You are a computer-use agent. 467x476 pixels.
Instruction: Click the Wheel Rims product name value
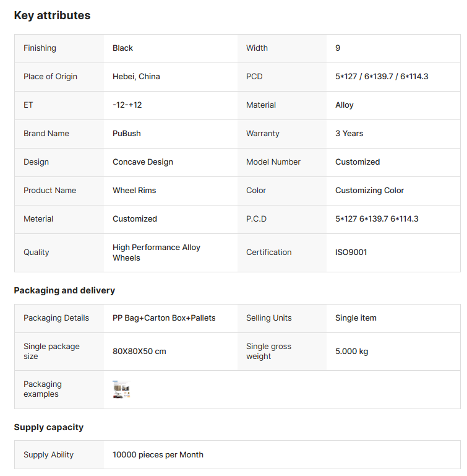[134, 191]
